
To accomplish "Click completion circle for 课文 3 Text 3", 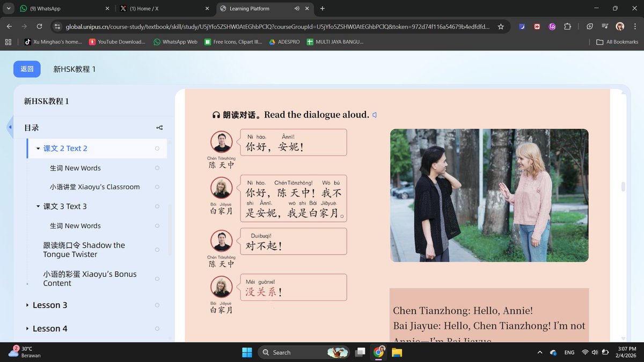I will click(157, 206).
